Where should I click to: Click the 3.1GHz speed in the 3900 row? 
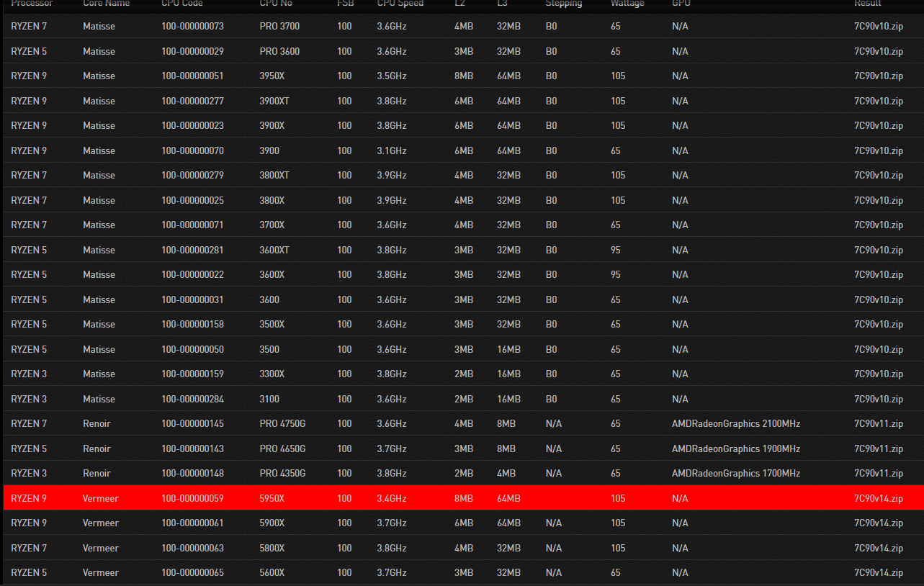pyautogui.click(x=392, y=150)
